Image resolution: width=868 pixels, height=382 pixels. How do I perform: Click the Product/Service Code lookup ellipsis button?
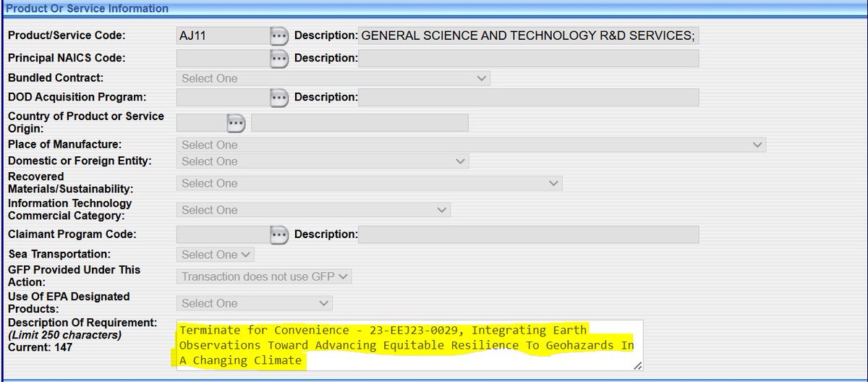(279, 36)
